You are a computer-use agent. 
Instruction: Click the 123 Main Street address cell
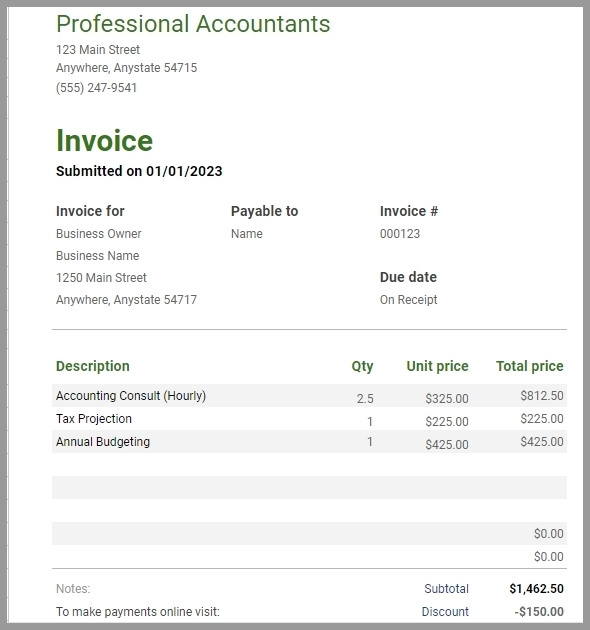98,50
